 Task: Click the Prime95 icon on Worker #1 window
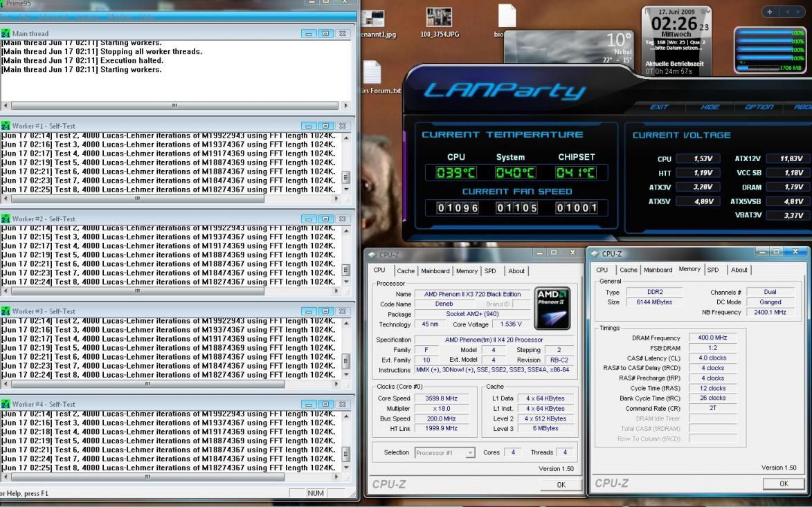(5, 126)
